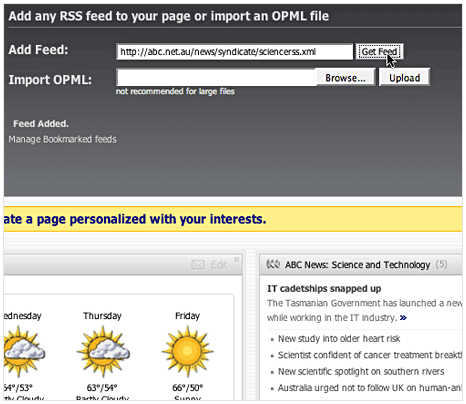Click the Thursday partly cloudy weather icon

coord(103,351)
